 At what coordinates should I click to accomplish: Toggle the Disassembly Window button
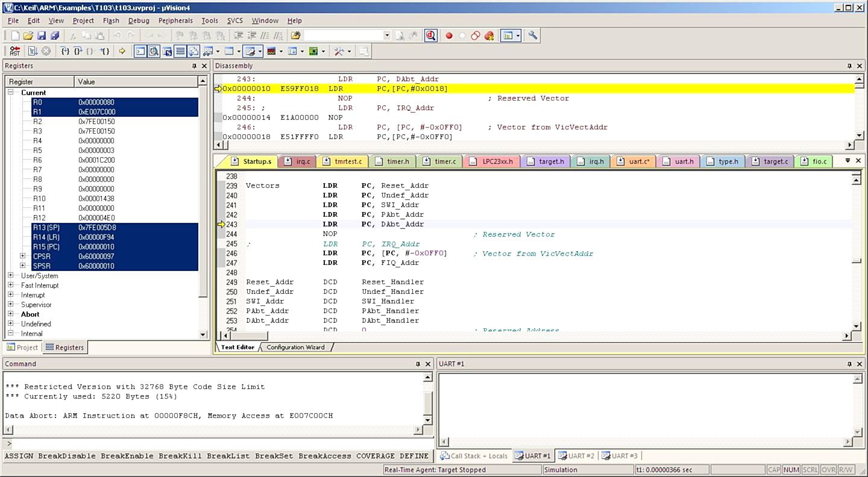pyautogui.click(x=154, y=51)
